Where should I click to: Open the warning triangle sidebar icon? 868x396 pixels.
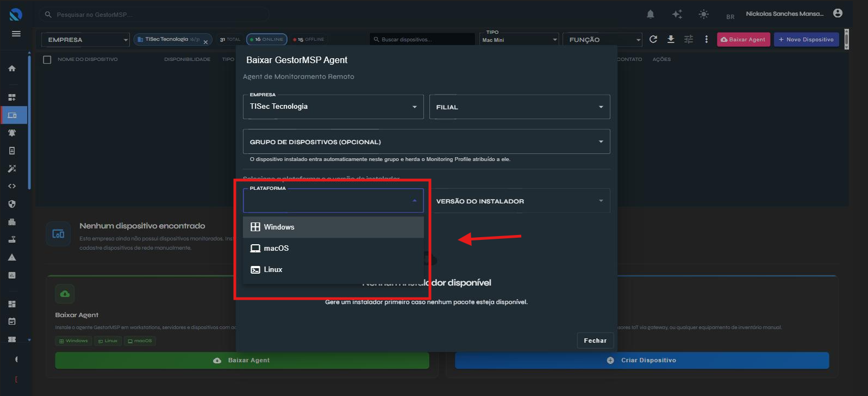click(12, 257)
